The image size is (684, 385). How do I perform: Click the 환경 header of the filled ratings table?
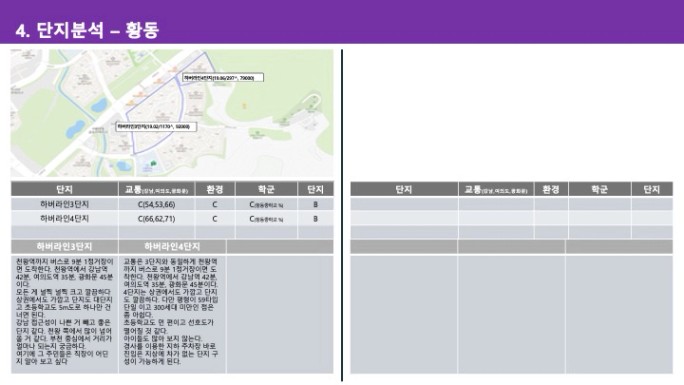(215, 189)
